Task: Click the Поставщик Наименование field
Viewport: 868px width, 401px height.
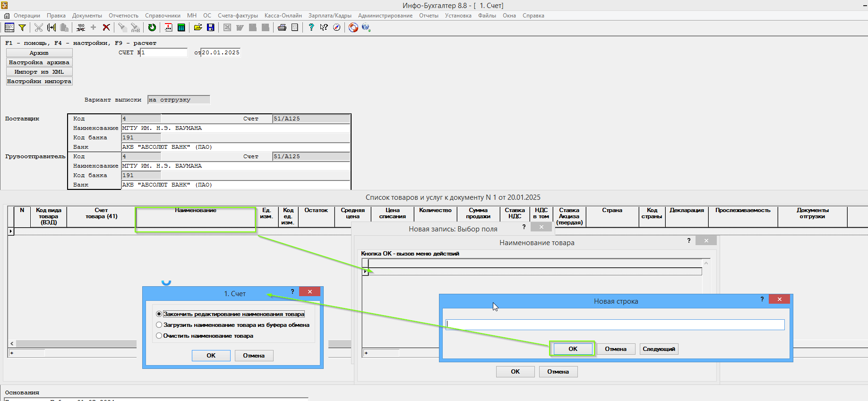Action: click(x=236, y=128)
